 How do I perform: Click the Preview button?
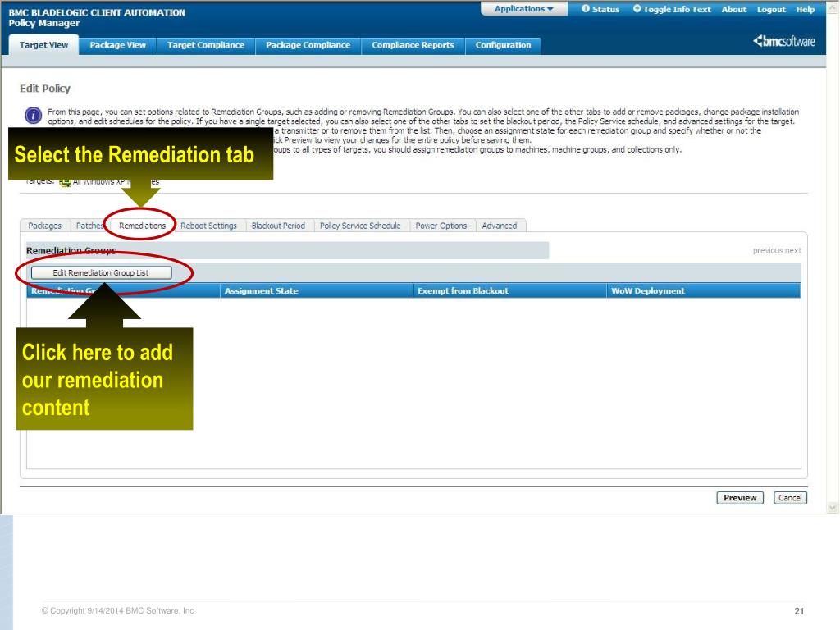740,498
